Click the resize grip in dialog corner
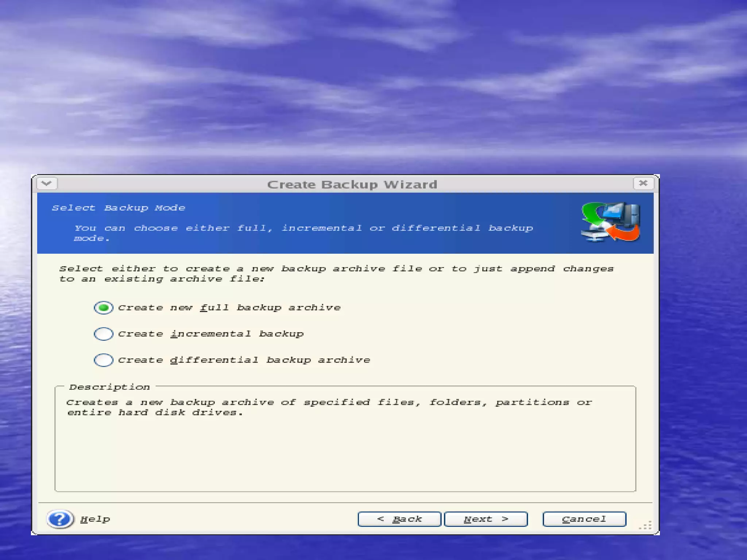This screenshot has height=560, width=747. pos(646,526)
